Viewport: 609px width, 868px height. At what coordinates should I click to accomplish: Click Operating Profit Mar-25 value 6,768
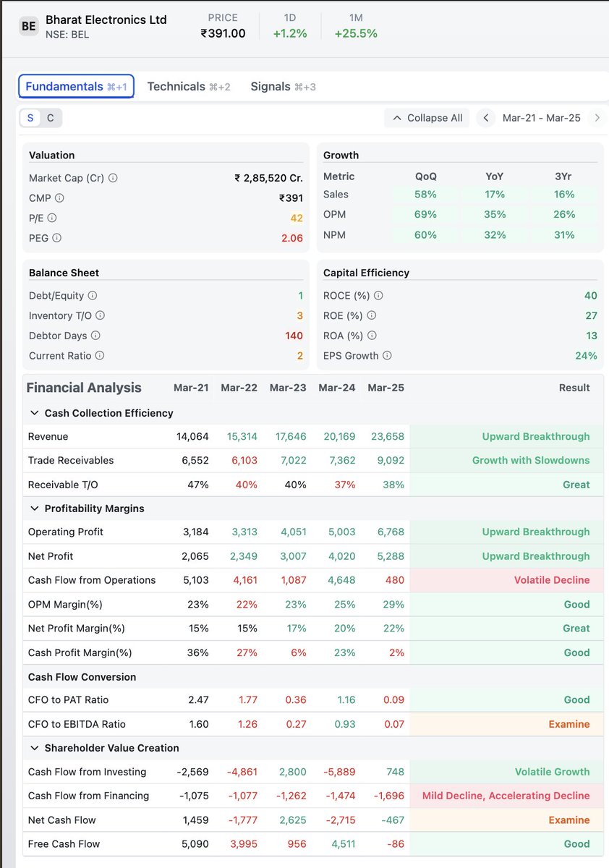(390, 532)
